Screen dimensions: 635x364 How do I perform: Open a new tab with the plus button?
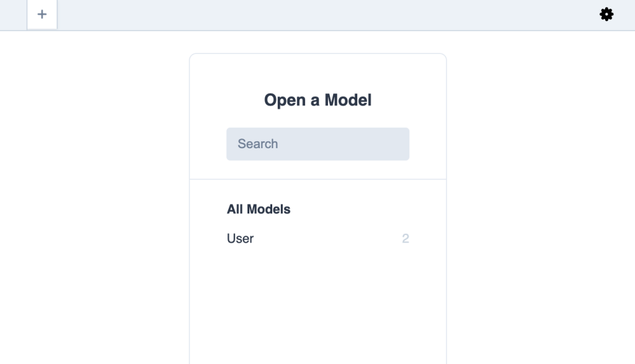42,14
